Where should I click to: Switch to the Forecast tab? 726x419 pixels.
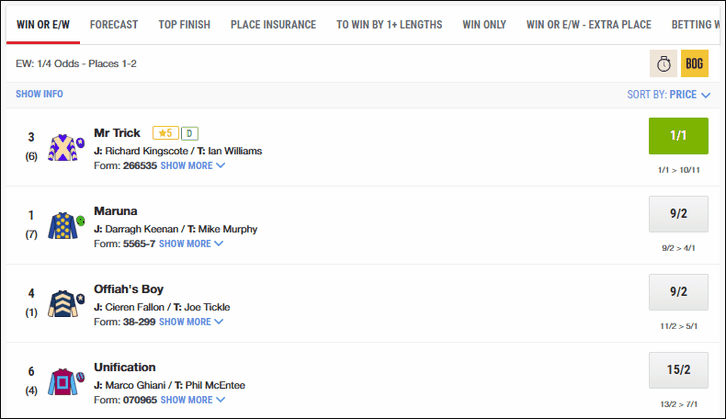(x=114, y=24)
